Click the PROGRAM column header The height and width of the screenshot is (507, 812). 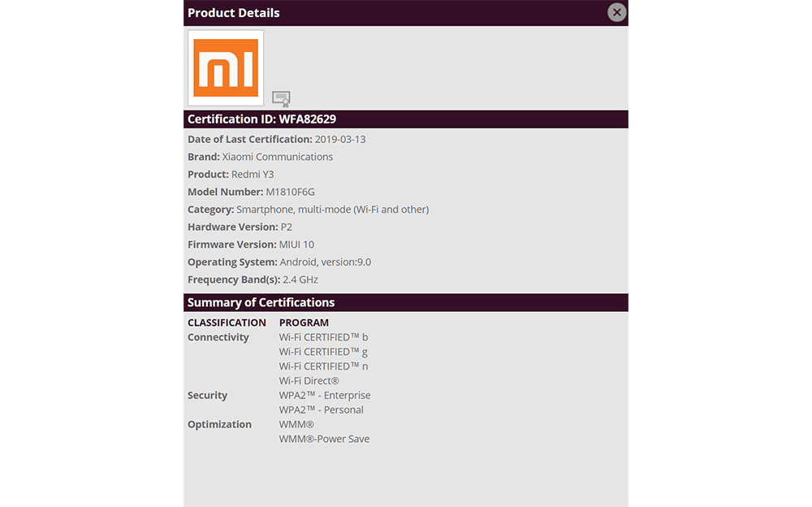point(304,322)
